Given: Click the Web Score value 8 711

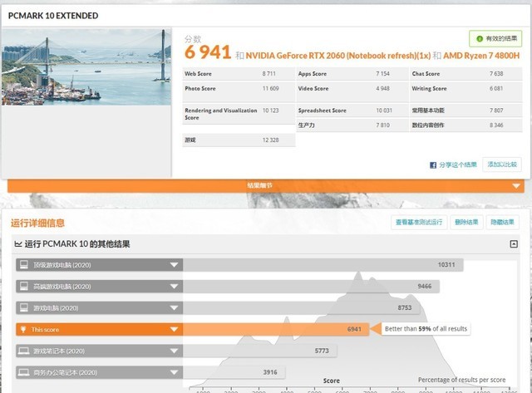Looking at the screenshot, I should coord(269,74).
